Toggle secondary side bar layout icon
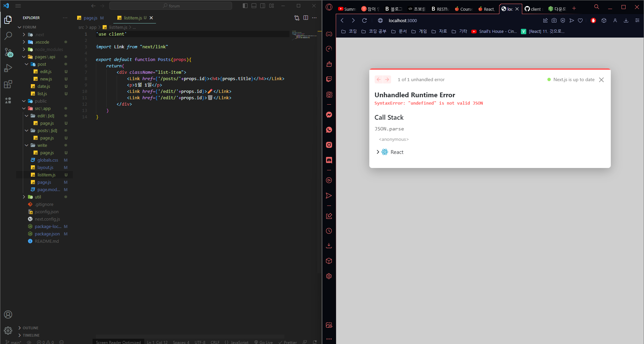This screenshot has height=344, width=644. pyautogui.click(x=263, y=6)
